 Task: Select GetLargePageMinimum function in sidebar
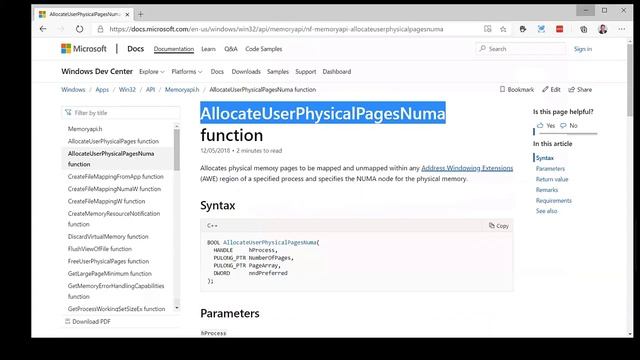(x=110, y=273)
